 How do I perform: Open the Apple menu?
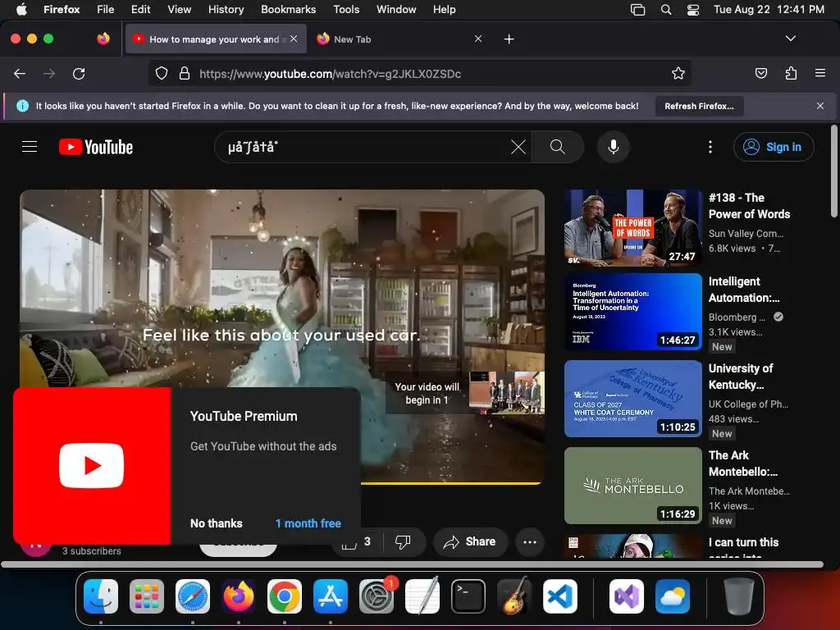tap(21, 9)
